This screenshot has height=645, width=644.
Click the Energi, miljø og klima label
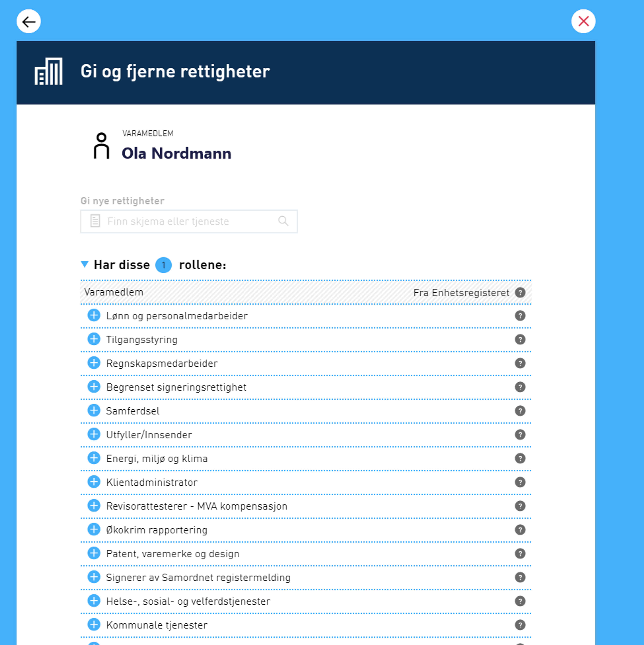[x=156, y=458]
